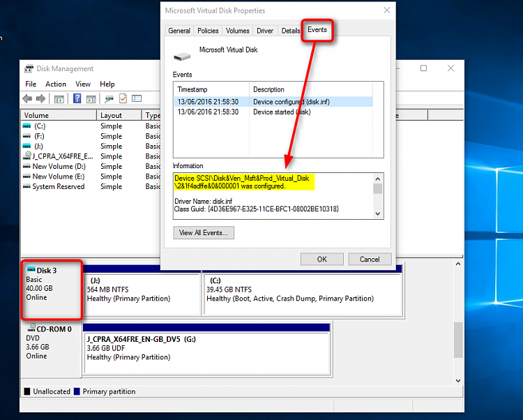Click the drive icon next to (C:) volume
Image resolution: width=523 pixels, height=420 pixels.
[x=26, y=126]
